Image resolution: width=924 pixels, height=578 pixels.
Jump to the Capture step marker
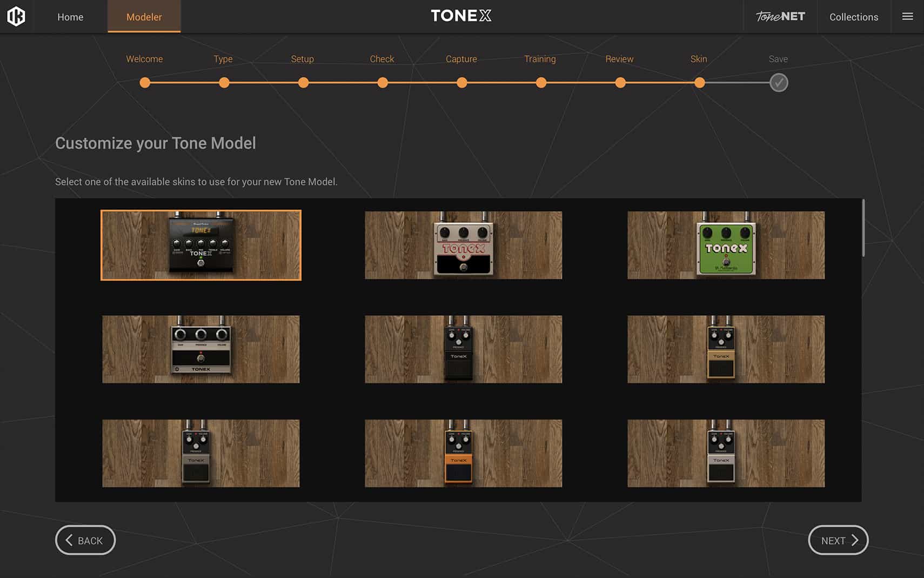pos(461,83)
